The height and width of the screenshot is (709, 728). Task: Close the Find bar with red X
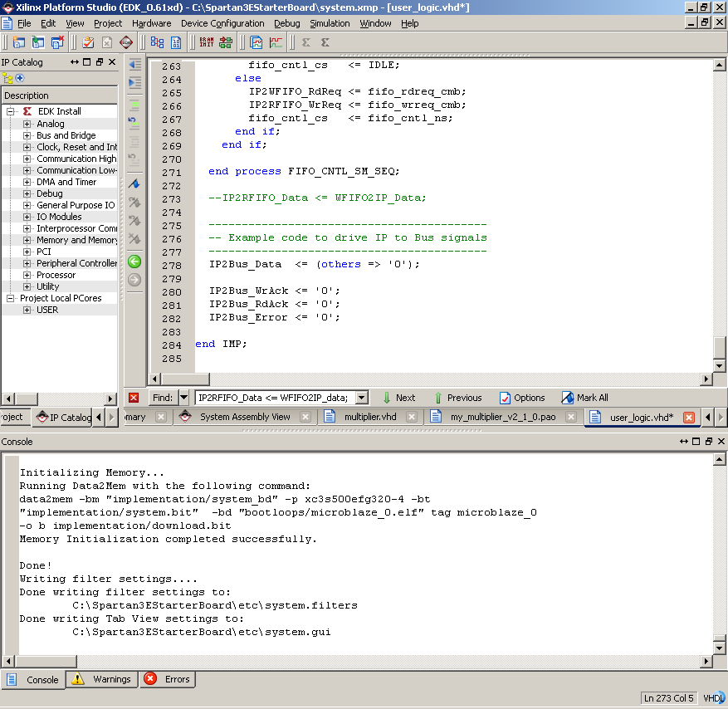(134, 398)
